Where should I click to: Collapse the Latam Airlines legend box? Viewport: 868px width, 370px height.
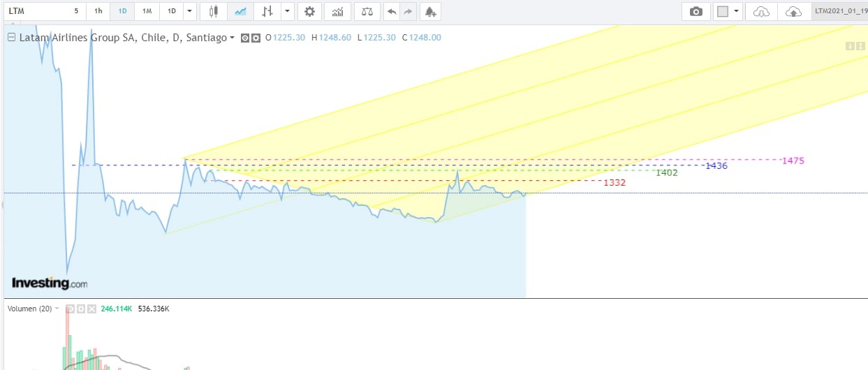10,38
